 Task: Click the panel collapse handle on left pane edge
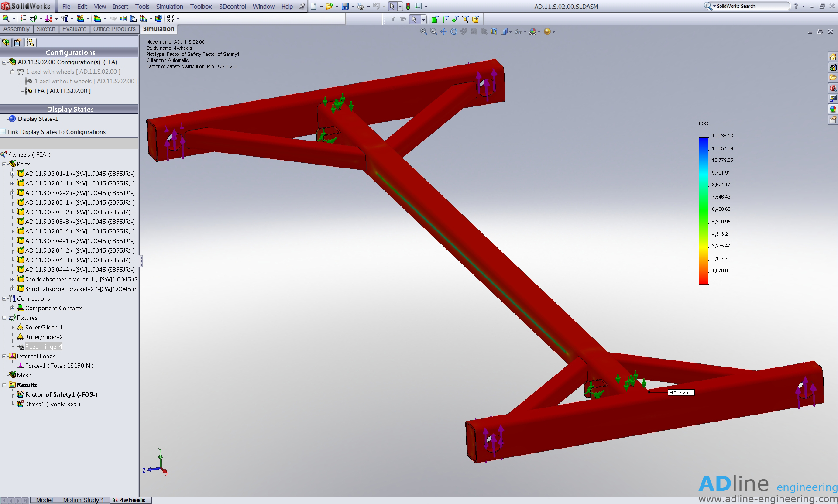(x=141, y=261)
